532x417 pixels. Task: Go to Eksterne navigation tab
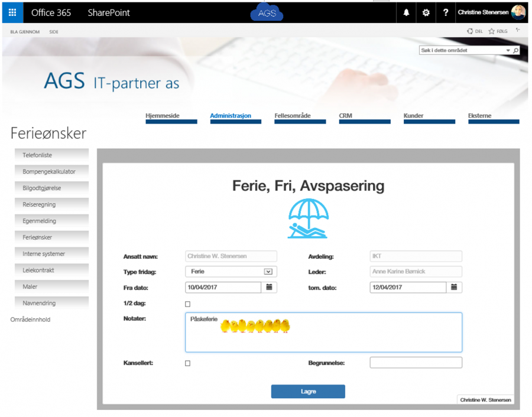(x=494, y=118)
